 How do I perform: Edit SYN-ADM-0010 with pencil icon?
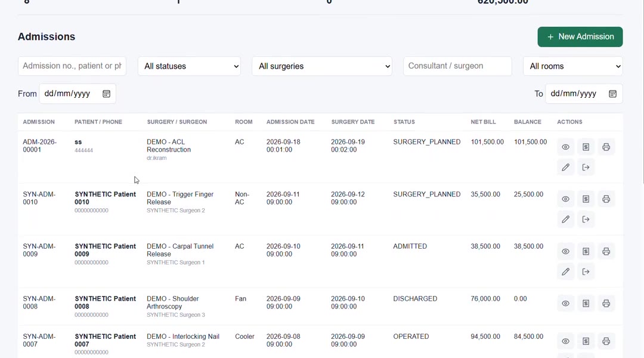pyautogui.click(x=565, y=220)
